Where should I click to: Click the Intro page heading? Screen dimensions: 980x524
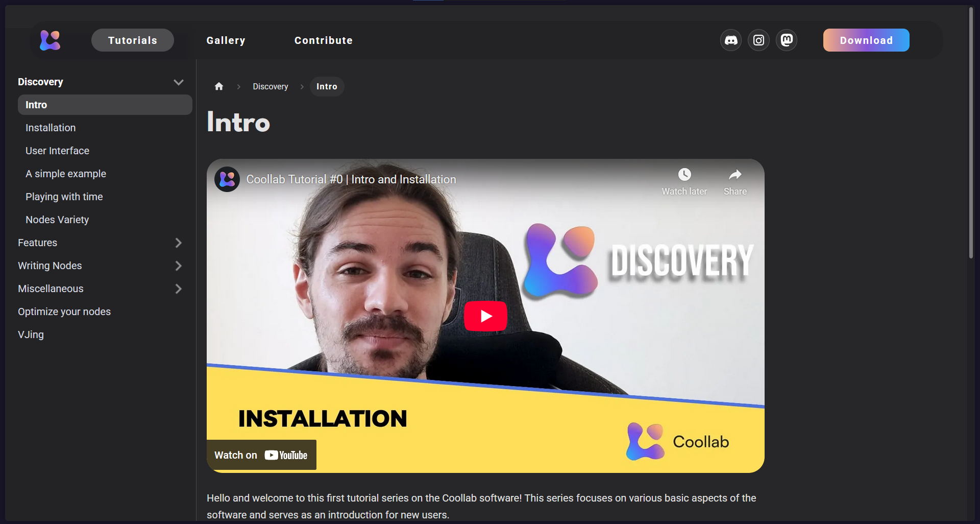pos(238,123)
